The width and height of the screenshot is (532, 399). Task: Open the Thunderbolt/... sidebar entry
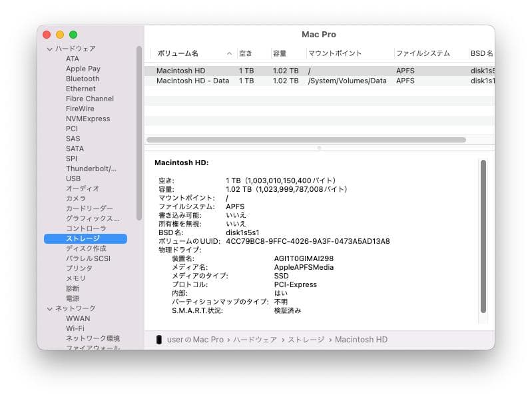click(91, 169)
